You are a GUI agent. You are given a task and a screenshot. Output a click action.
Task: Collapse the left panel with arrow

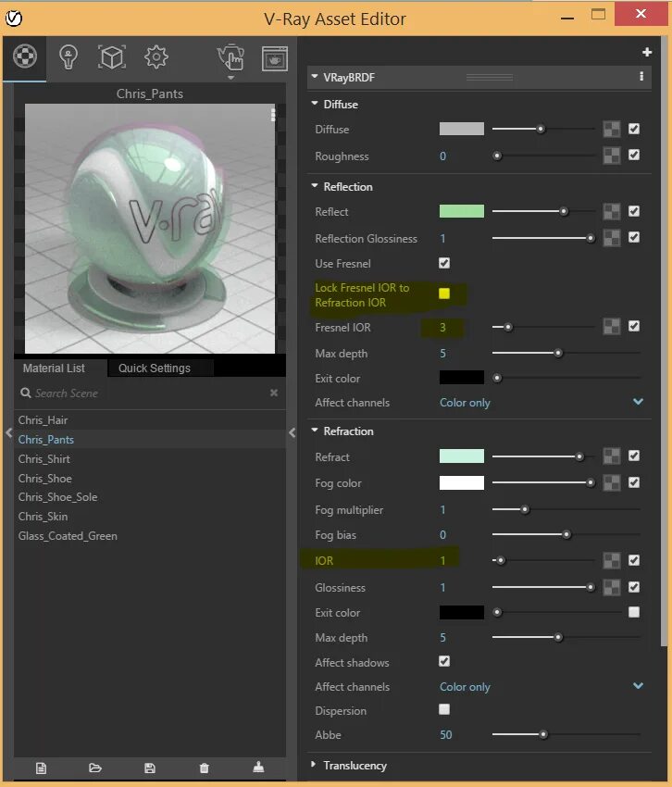coord(8,432)
